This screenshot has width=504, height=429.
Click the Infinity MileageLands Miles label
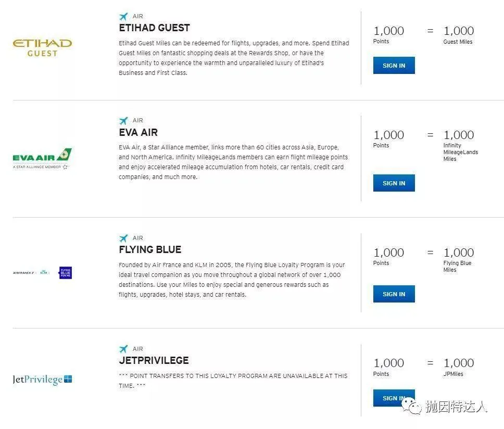coord(460,152)
